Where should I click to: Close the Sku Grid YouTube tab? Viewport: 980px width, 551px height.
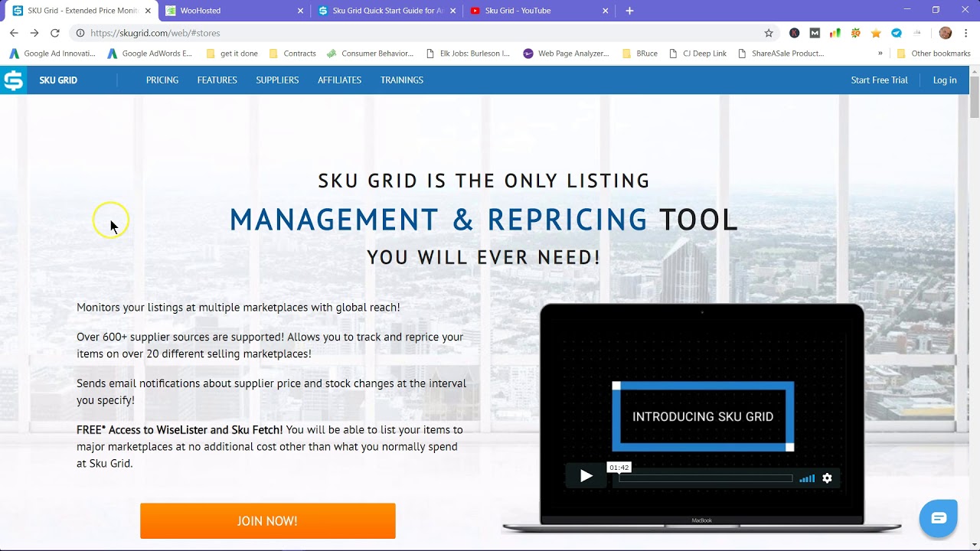pos(606,11)
